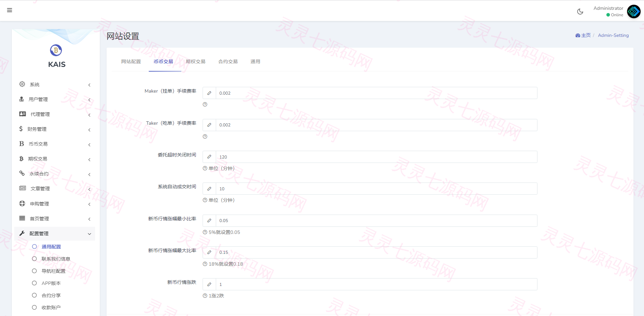The width and height of the screenshot is (644, 316).
Task: Click the 委托超时关闭时间 input field
Action: 376,157
